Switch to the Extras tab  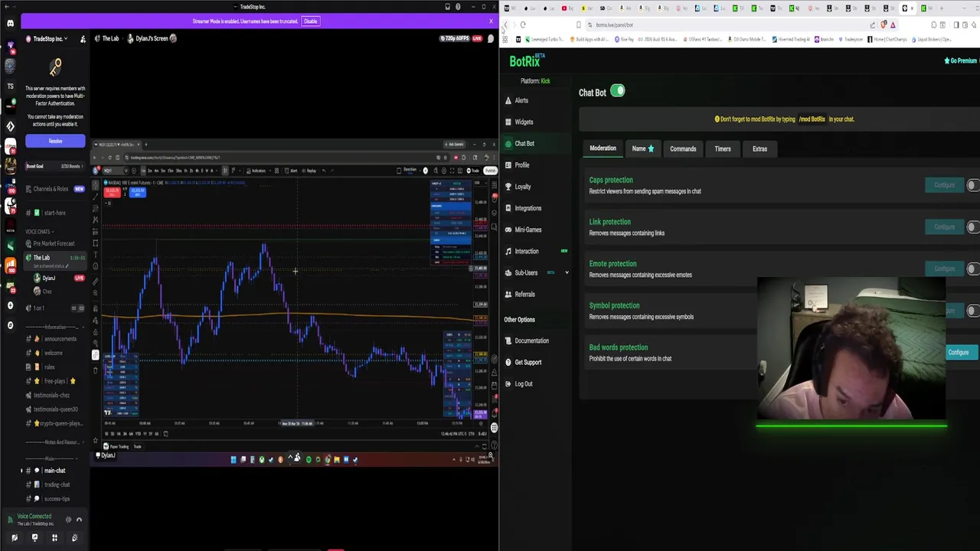point(759,148)
